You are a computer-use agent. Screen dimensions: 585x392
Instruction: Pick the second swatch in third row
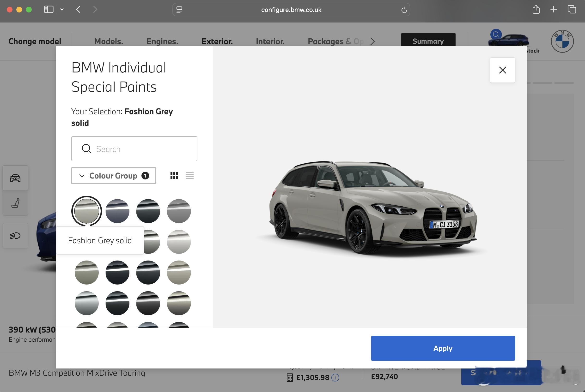click(x=117, y=273)
